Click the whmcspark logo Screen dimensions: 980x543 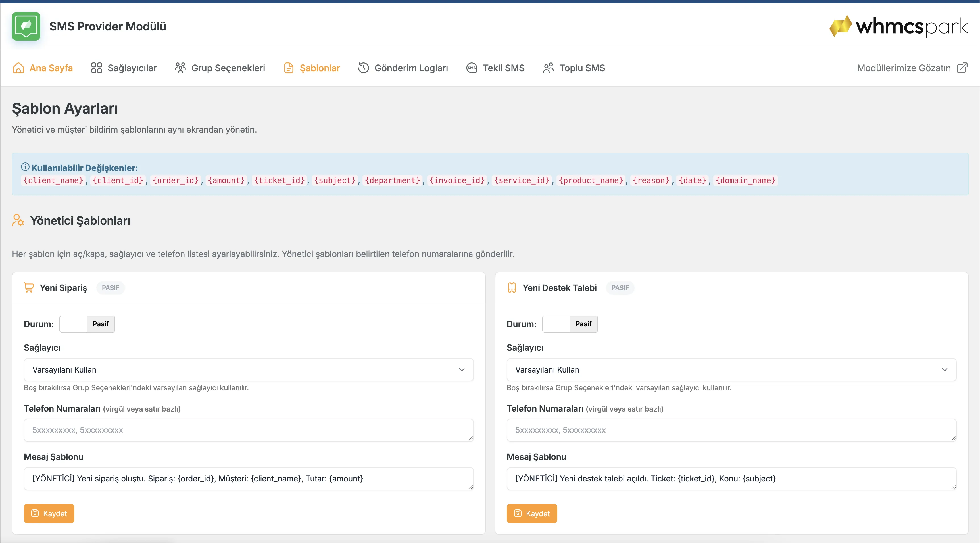click(x=898, y=26)
